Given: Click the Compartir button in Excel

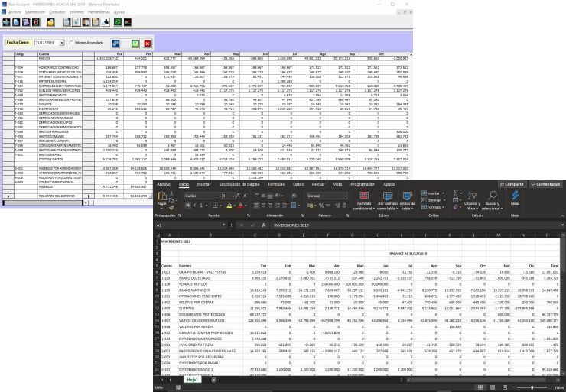Looking at the screenshot, I should pyautogui.click(x=512, y=184).
